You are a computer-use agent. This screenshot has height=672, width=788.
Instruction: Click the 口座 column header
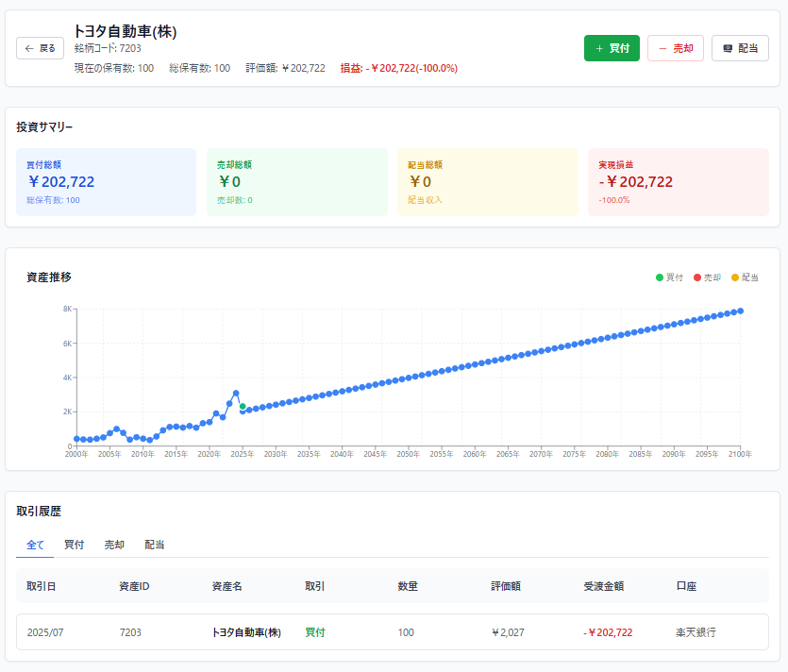point(686,586)
